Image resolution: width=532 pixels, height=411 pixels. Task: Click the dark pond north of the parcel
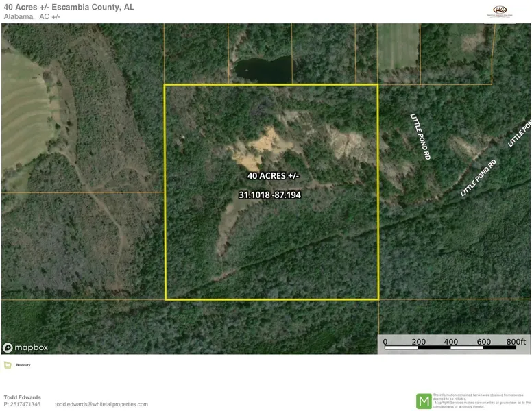click(263, 68)
